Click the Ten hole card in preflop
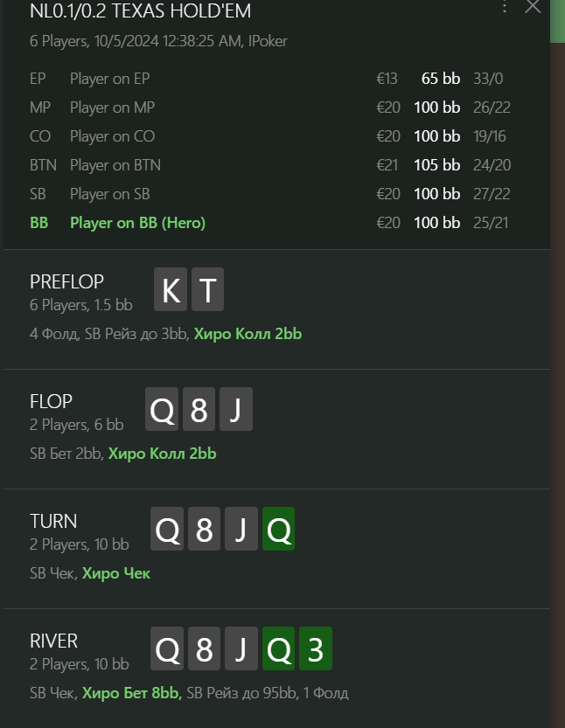The width and height of the screenshot is (565, 728). pos(207,290)
